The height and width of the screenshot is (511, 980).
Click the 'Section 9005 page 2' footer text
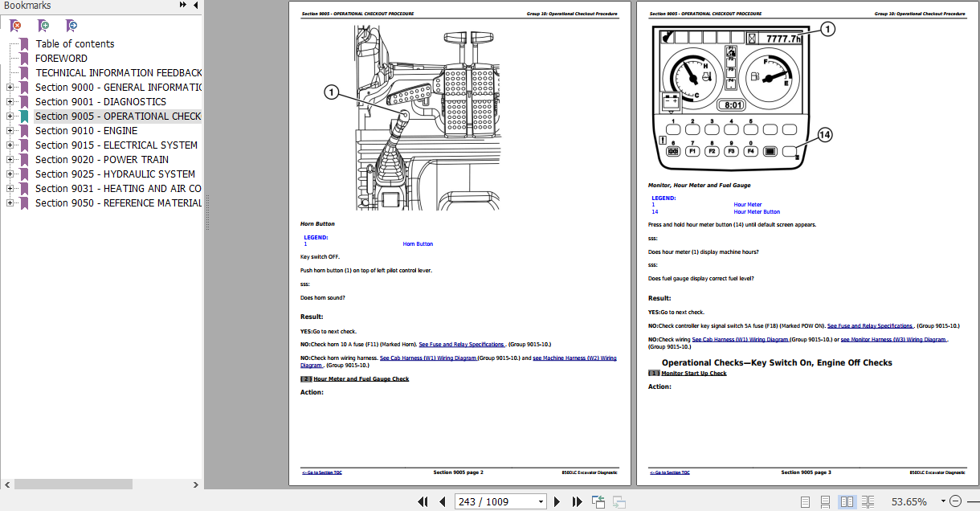tap(458, 473)
